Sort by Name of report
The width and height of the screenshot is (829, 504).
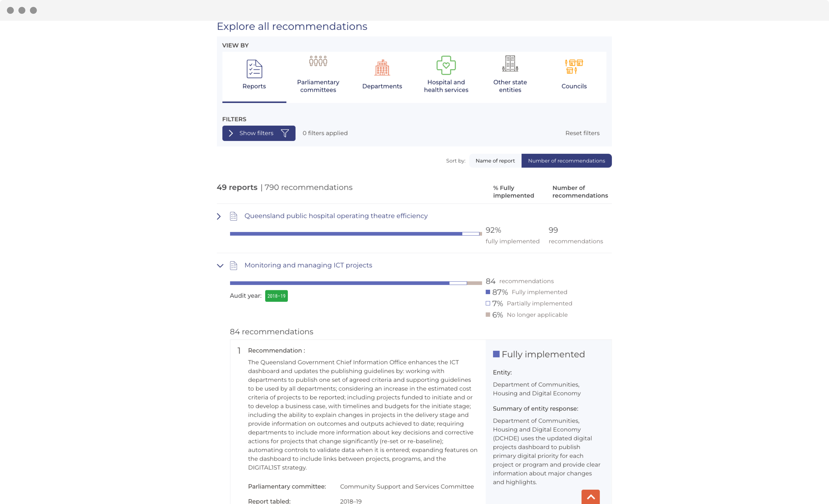495,161
